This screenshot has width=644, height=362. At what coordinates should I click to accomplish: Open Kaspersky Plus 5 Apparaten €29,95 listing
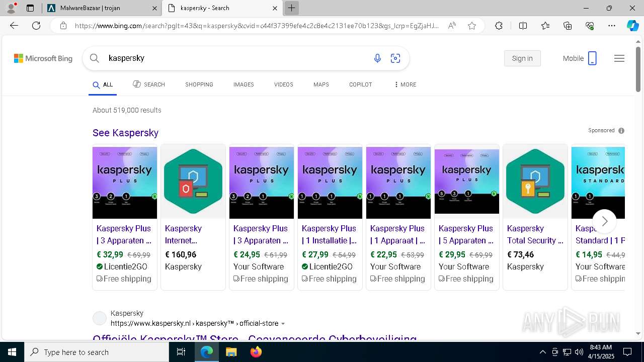pyautogui.click(x=466, y=234)
